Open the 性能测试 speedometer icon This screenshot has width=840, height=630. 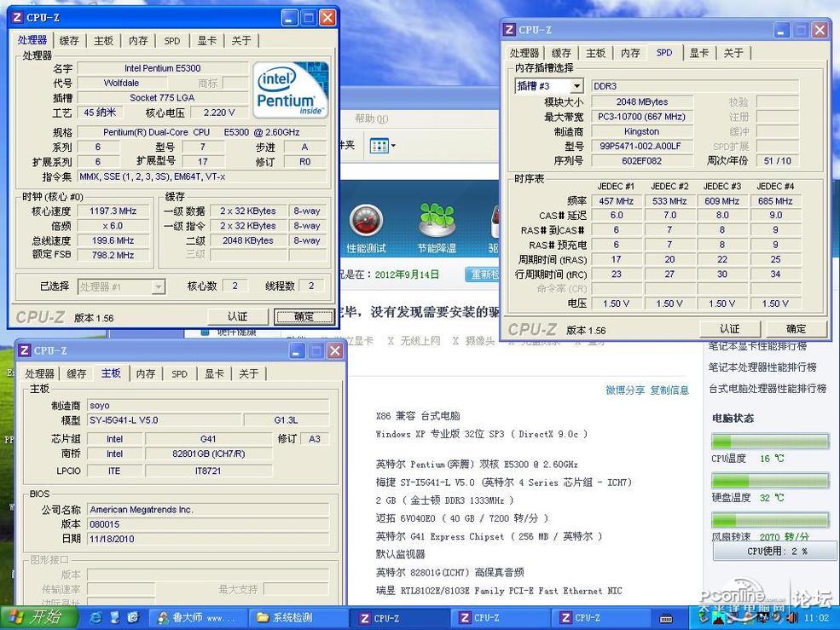click(367, 221)
